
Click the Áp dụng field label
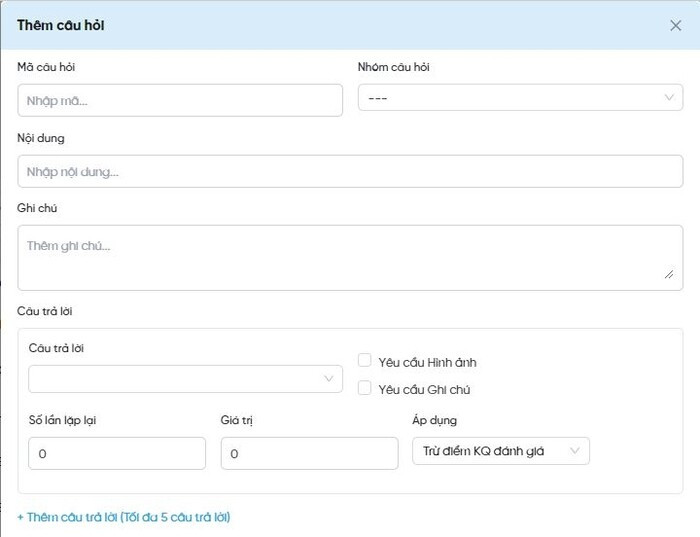434,420
